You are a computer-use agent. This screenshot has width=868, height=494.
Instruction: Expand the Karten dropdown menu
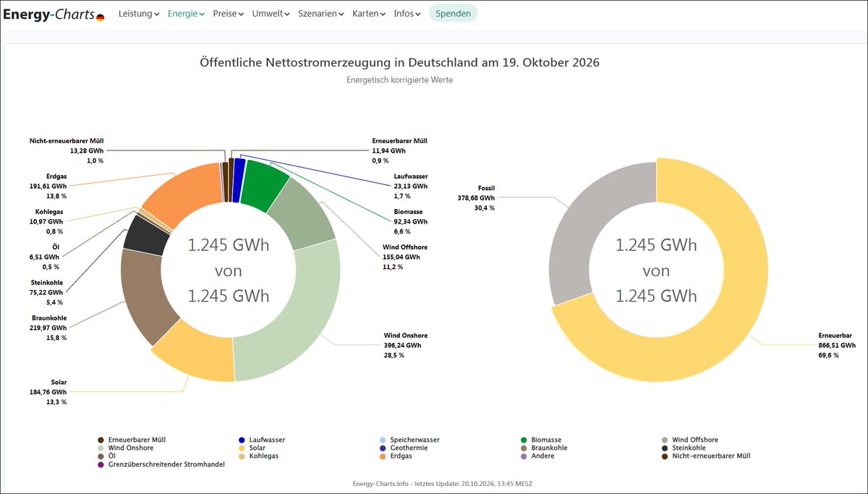click(x=369, y=14)
